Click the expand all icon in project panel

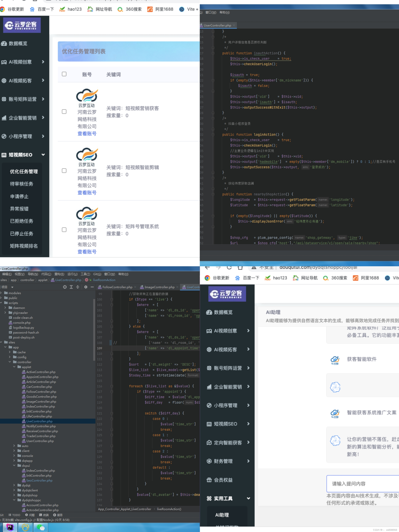(71, 287)
